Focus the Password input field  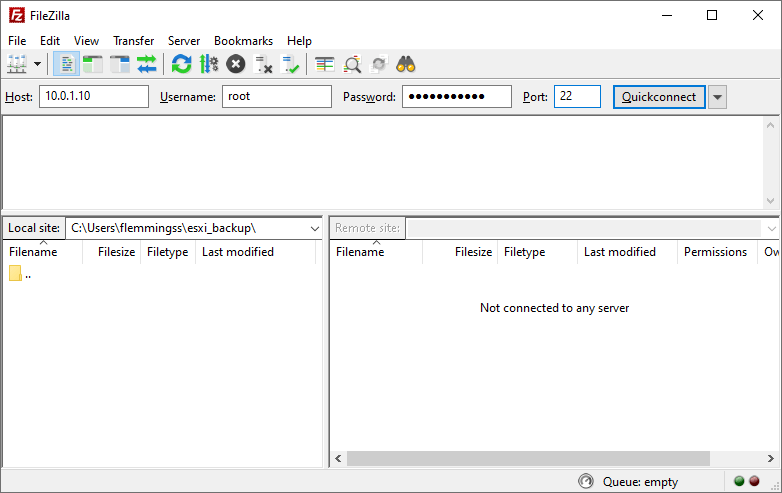coord(457,96)
